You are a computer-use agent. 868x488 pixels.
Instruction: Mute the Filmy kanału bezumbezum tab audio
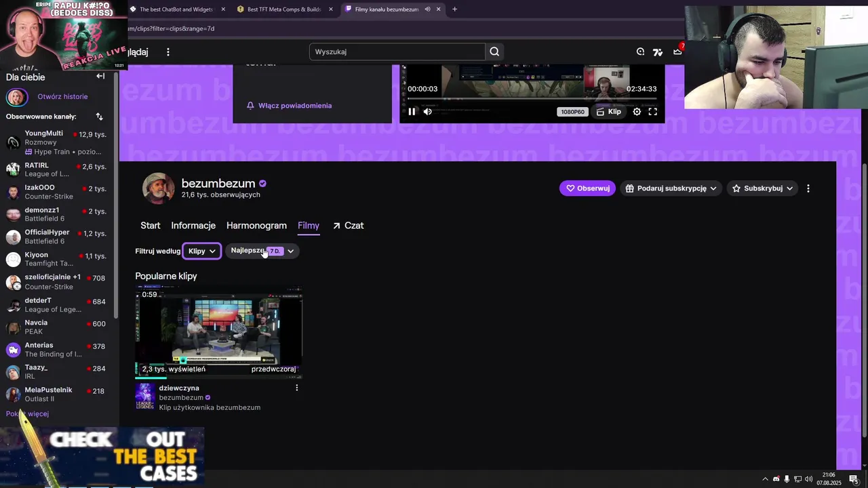point(427,9)
